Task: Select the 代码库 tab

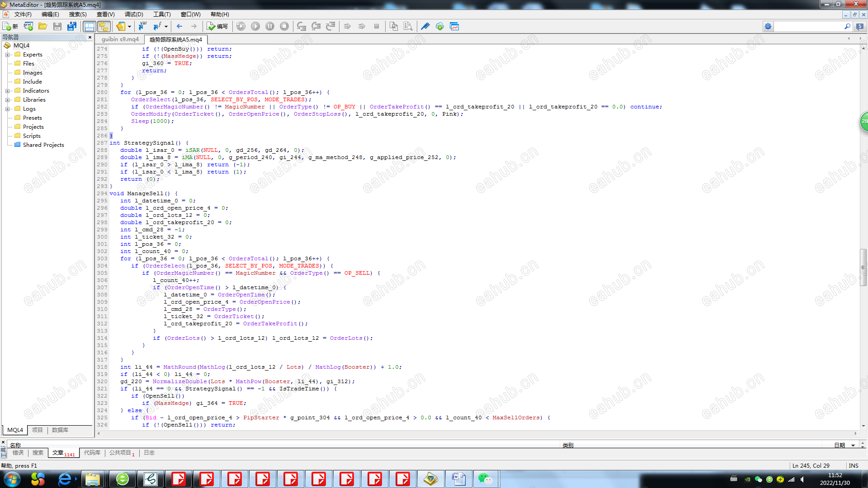Action: click(x=92, y=453)
